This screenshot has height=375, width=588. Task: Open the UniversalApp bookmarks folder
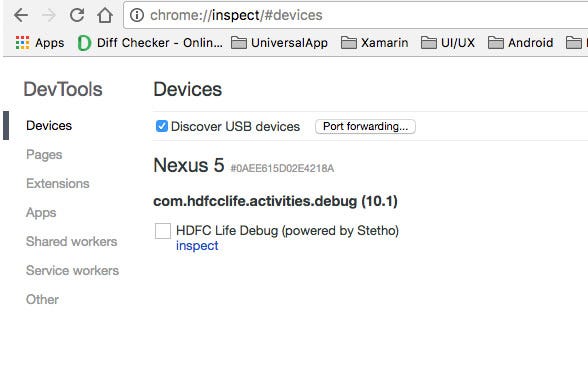(279, 43)
